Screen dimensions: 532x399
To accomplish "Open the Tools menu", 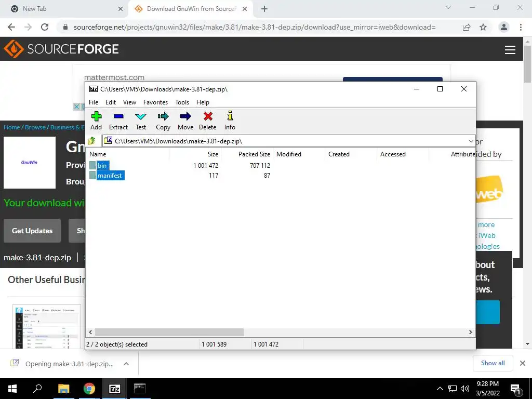I will point(182,102).
